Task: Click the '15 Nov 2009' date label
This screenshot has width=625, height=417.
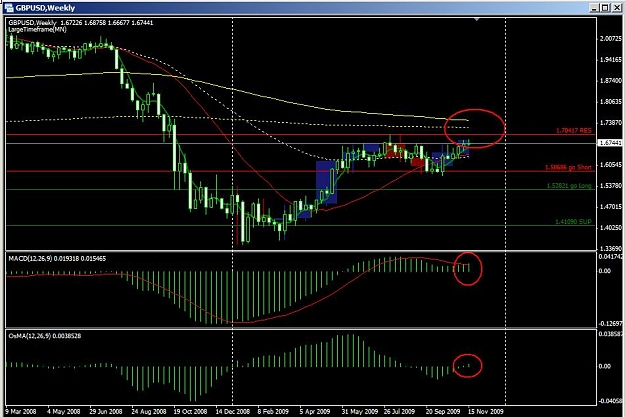Action: point(486,411)
